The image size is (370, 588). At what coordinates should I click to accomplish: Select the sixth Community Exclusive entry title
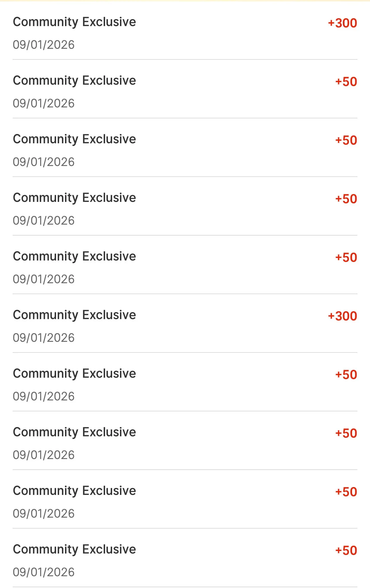74,315
